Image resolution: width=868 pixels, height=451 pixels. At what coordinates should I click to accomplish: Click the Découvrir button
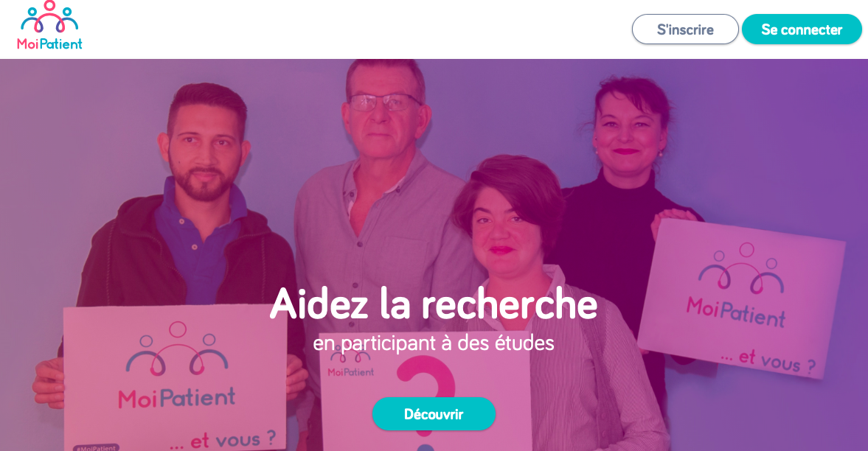tap(434, 414)
